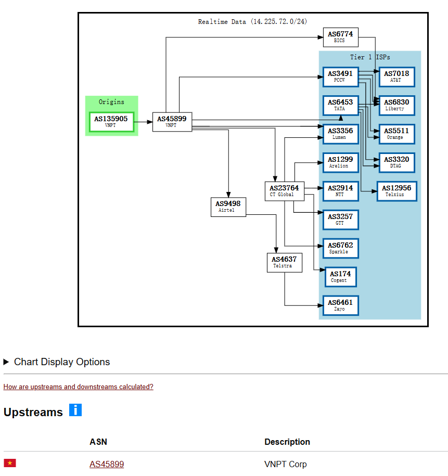Select the AS6762 Sparkle node
This screenshot has height=476, width=448.
tap(340, 248)
